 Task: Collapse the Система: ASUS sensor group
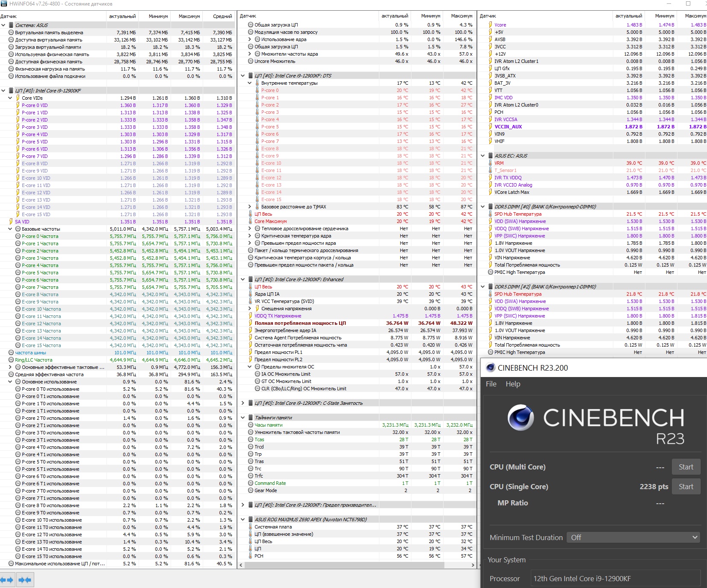(x=3, y=25)
